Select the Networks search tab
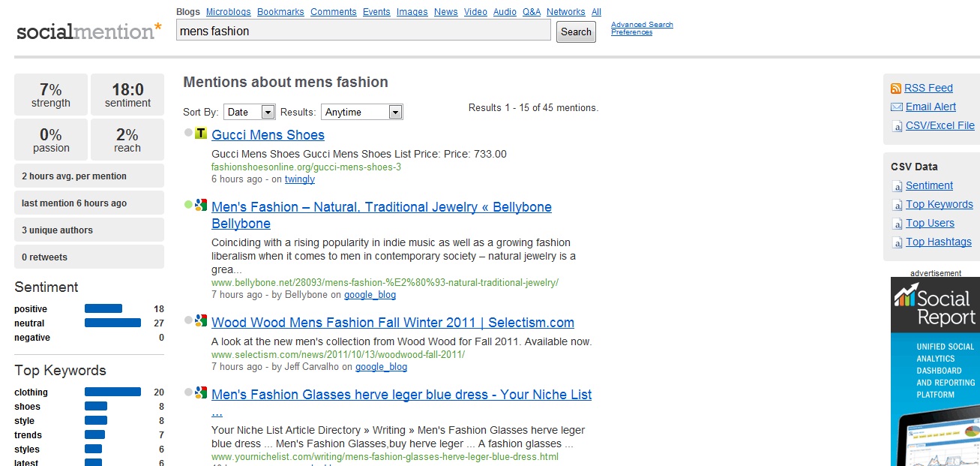Viewport: 980px width, 466px height. (565, 12)
